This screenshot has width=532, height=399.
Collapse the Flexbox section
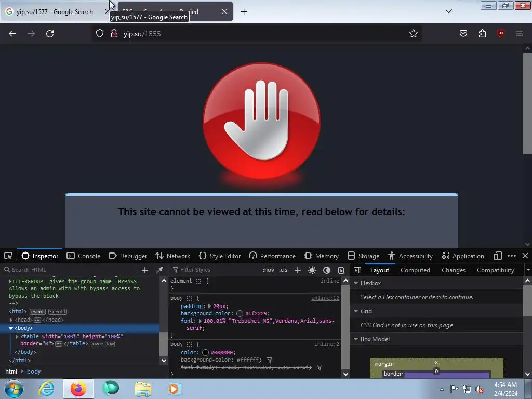click(x=356, y=283)
